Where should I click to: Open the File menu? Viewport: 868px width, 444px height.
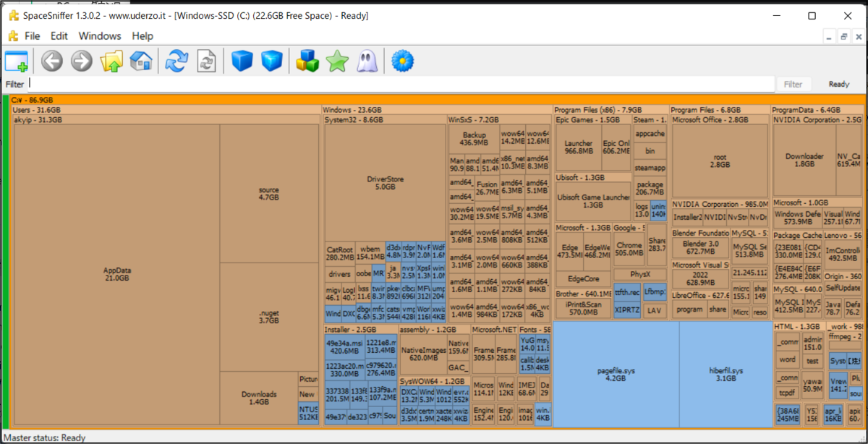click(33, 36)
